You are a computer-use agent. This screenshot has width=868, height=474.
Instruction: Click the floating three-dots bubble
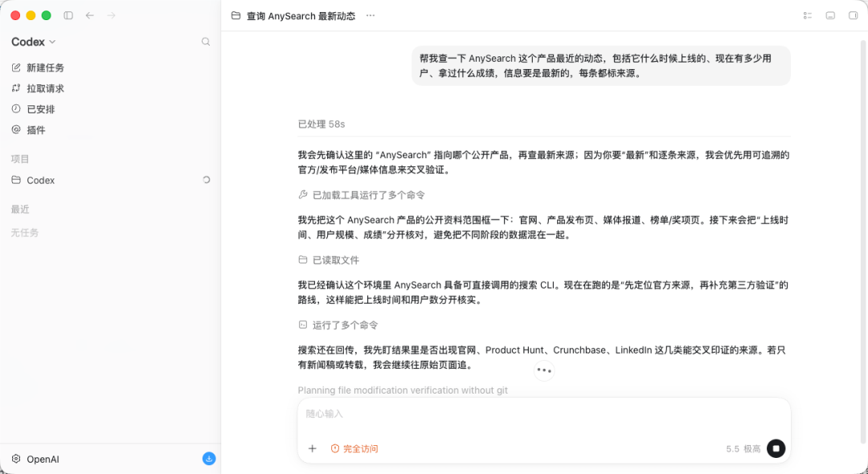(x=544, y=370)
